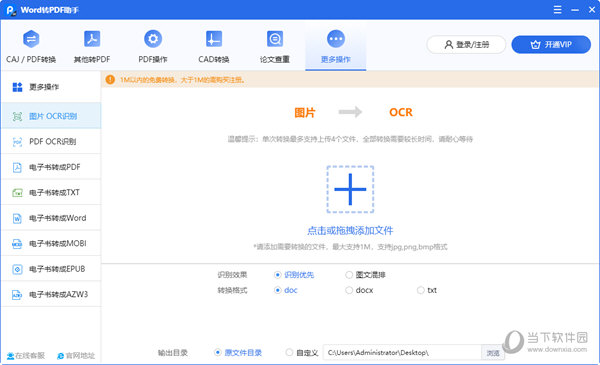Open the 图片 OCR识别 sidebar item
Image resolution: width=600 pixels, height=365 pixels.
click(51, 116)
